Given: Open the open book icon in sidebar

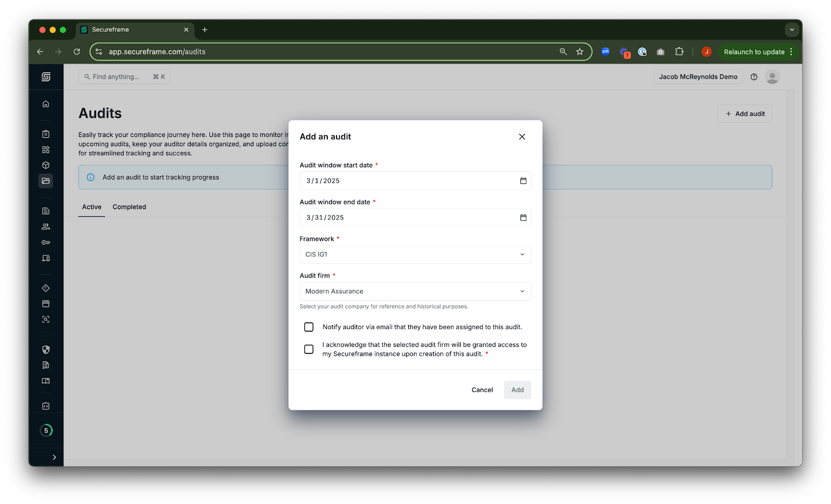Looking at the screenshot, I should click(46, 380).
